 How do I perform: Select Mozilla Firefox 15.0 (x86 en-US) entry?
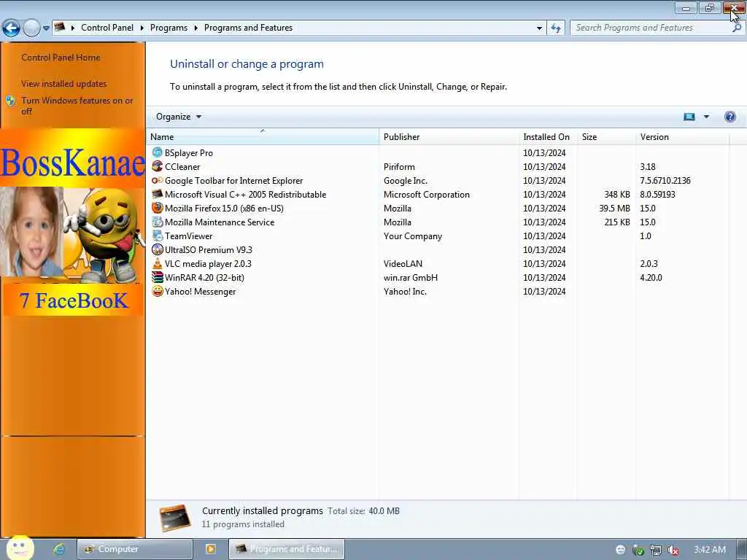(x=224, y=208)
